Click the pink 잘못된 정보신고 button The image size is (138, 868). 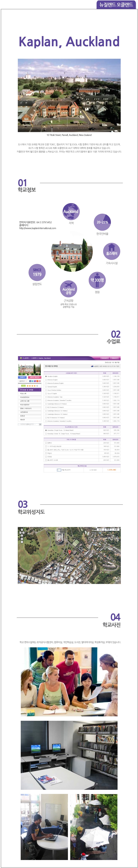[x=35, y=377]
